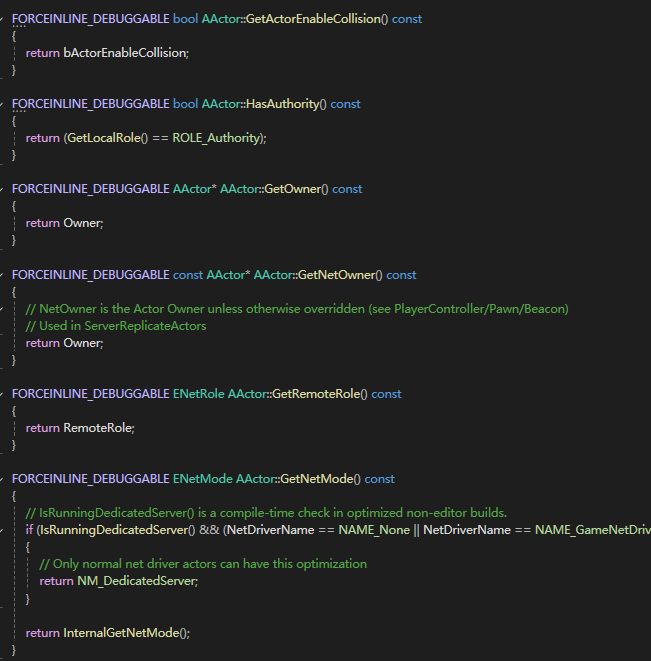Collapse the GetRemoteRole function fold chevron

(2, 394)
